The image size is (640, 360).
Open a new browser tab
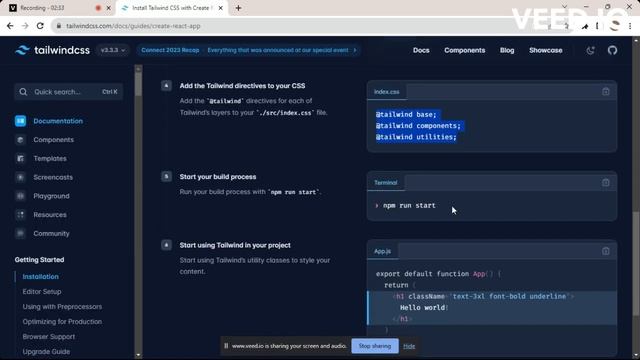click(238, 8)
